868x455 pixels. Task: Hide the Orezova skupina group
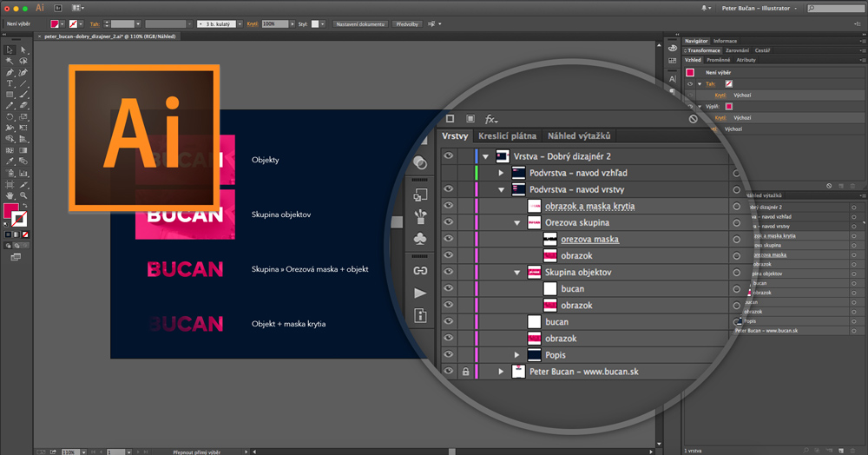[x=449, y=222]
